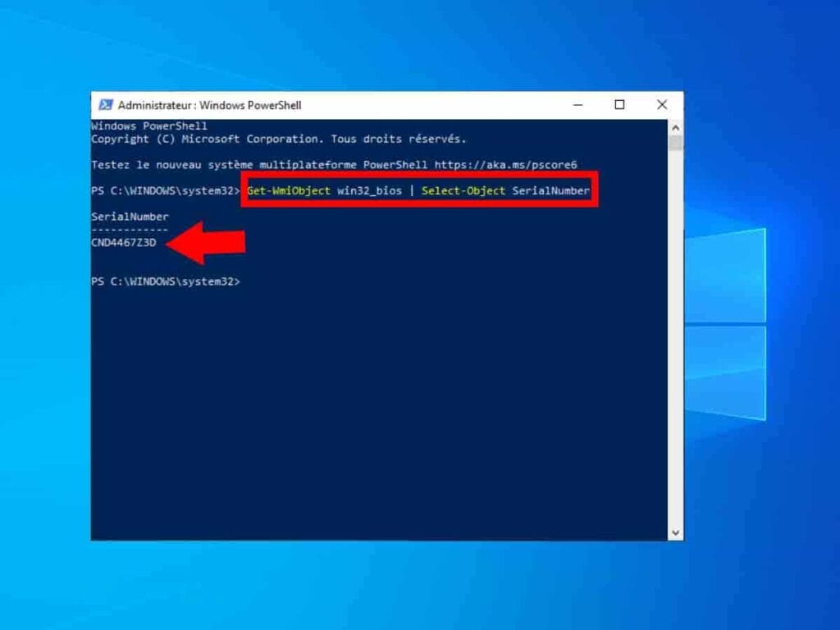Maximize the PowerShell window
The width and height of the screenshot is (840, 630).
(619, 105)
